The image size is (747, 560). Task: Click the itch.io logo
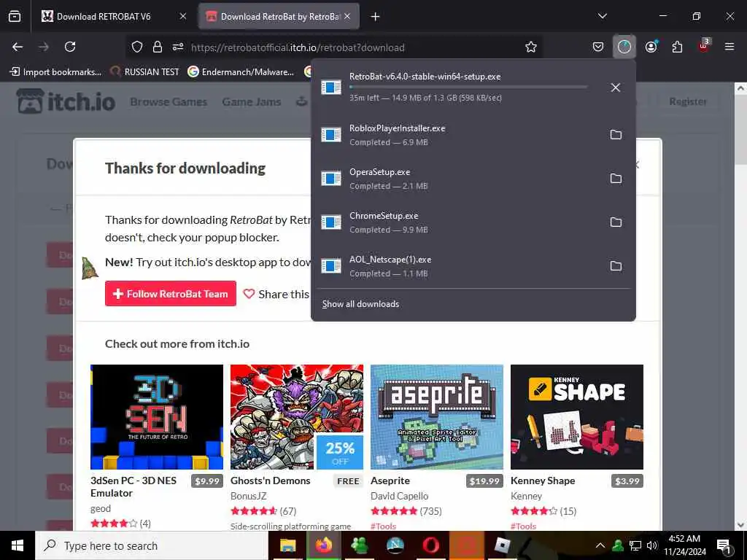point(66,101)
